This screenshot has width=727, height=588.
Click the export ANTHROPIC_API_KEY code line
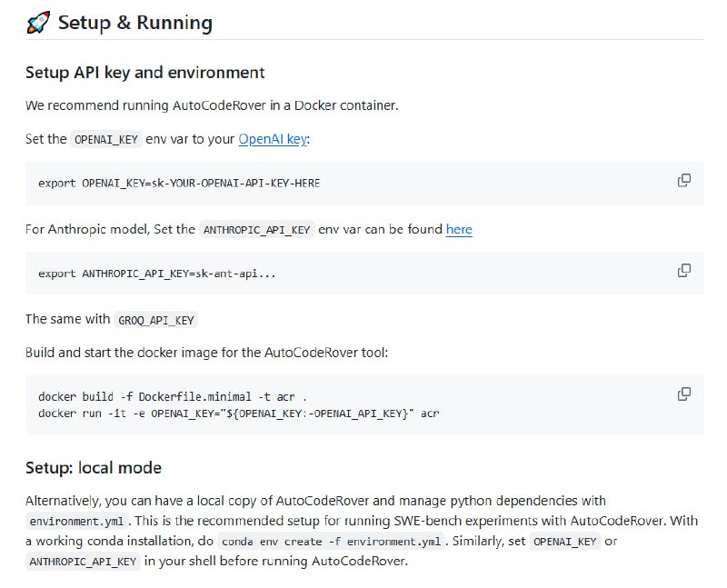[156, 273]
